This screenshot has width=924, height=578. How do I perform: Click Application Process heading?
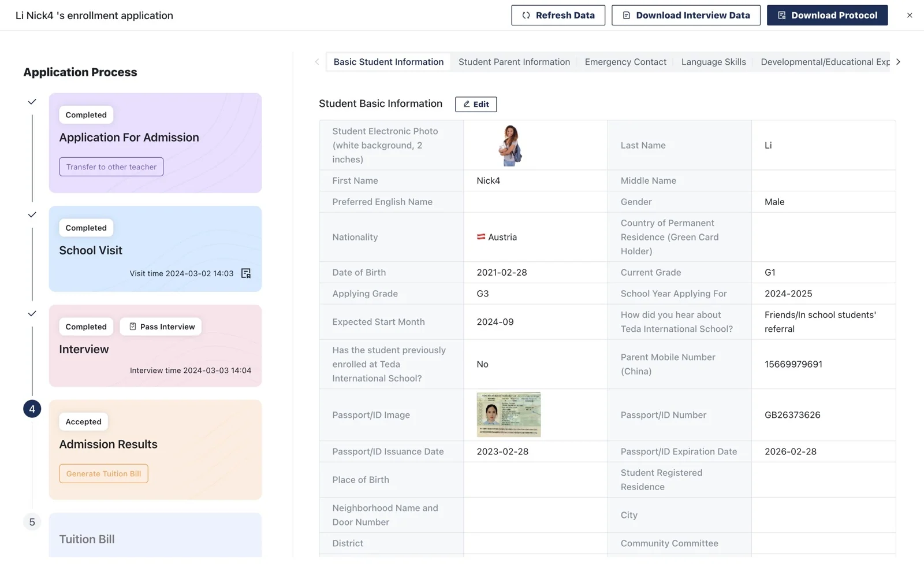click(x=80, y=72)
